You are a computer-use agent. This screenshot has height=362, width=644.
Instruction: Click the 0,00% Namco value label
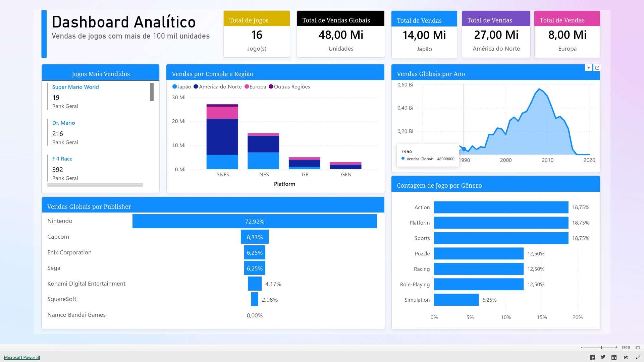pyautogui.click(x=255, y=315)
